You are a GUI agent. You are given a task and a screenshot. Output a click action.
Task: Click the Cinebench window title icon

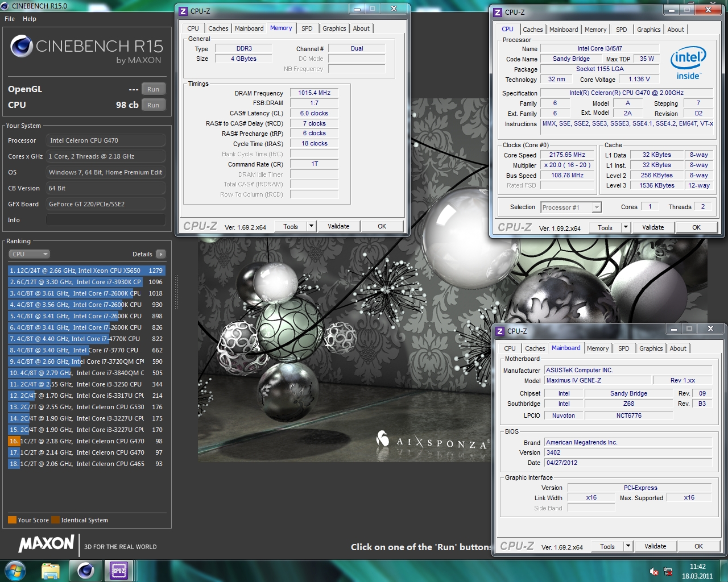(5, 6)
